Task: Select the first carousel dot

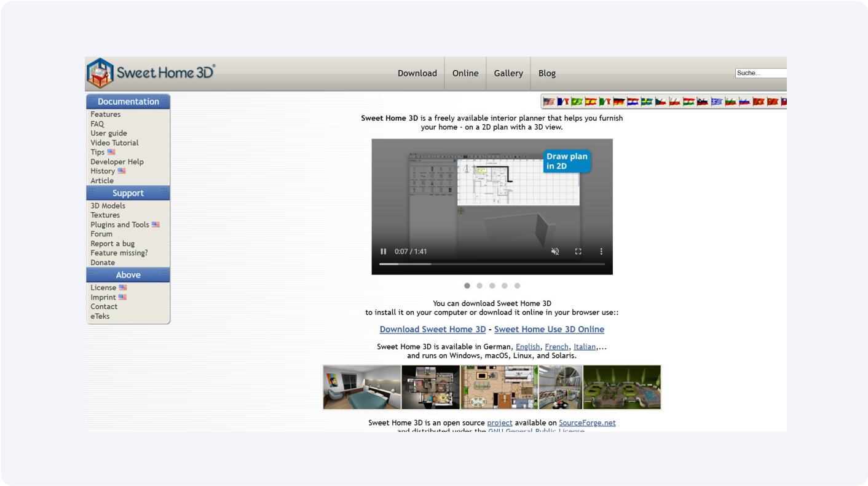Action: [x=467, y=285]
